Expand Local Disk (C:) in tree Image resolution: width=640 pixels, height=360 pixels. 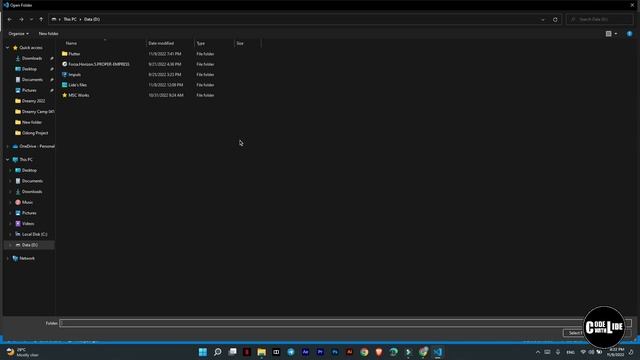pos(10,234)
